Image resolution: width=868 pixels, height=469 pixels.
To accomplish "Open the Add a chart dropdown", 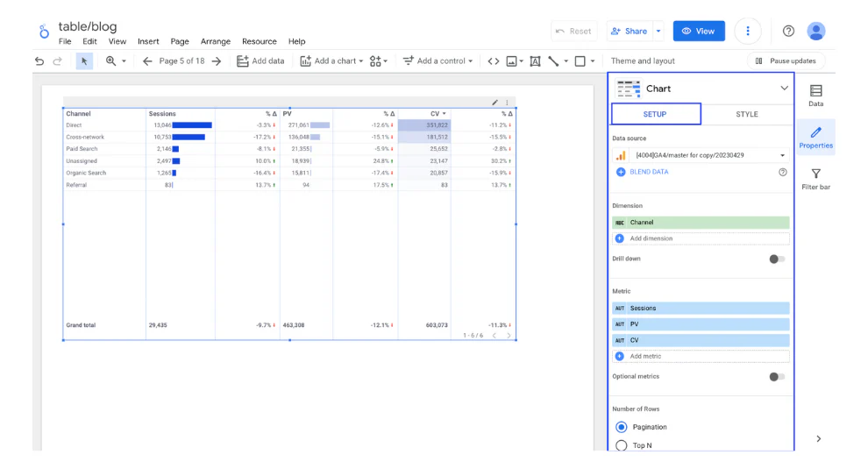I will [x=331, y=60].
